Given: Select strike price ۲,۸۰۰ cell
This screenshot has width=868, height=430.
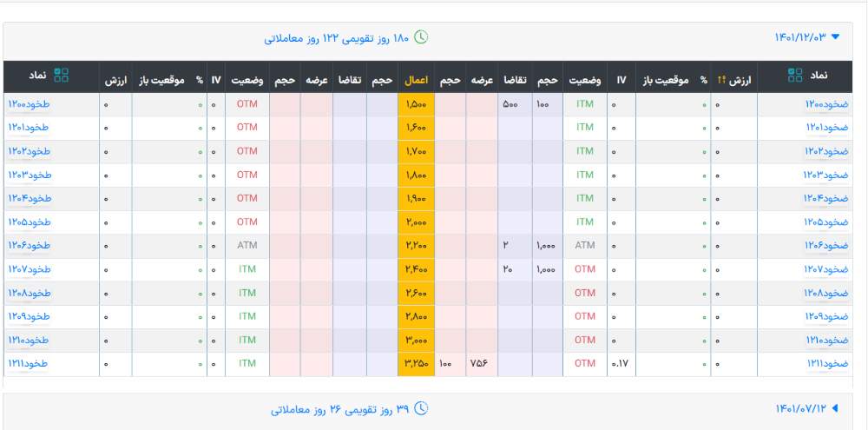Looking at the screenshot, I should [416, 316].
